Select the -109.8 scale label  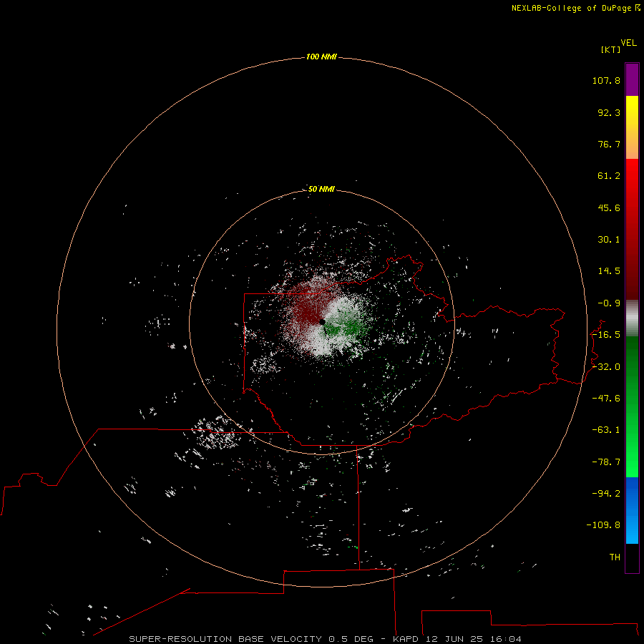click(x=603, y=525)
